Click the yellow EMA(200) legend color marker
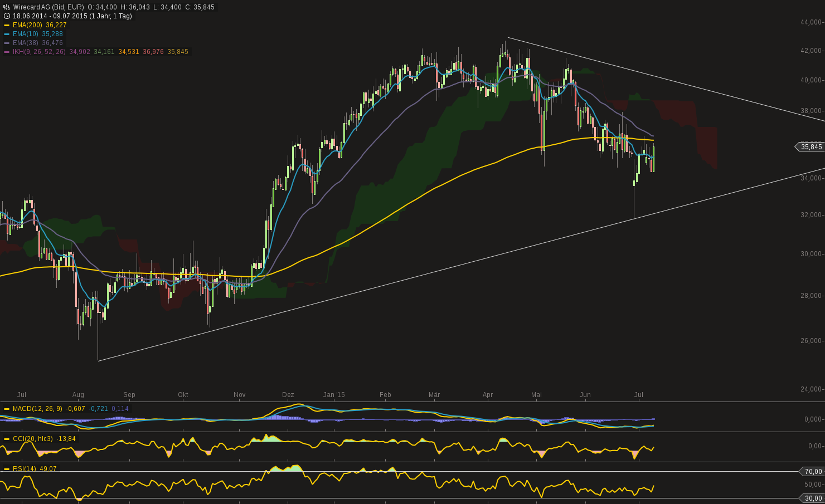 tap(7, 25)
